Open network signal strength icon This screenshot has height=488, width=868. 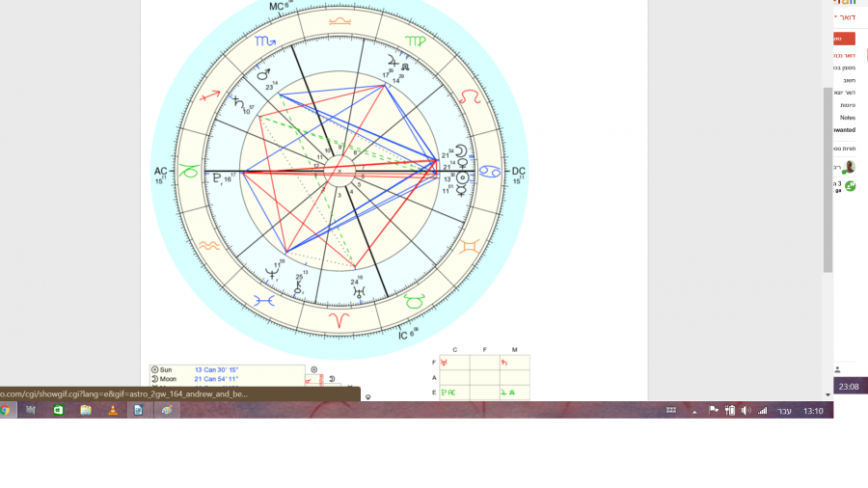(x=762, y=411)
